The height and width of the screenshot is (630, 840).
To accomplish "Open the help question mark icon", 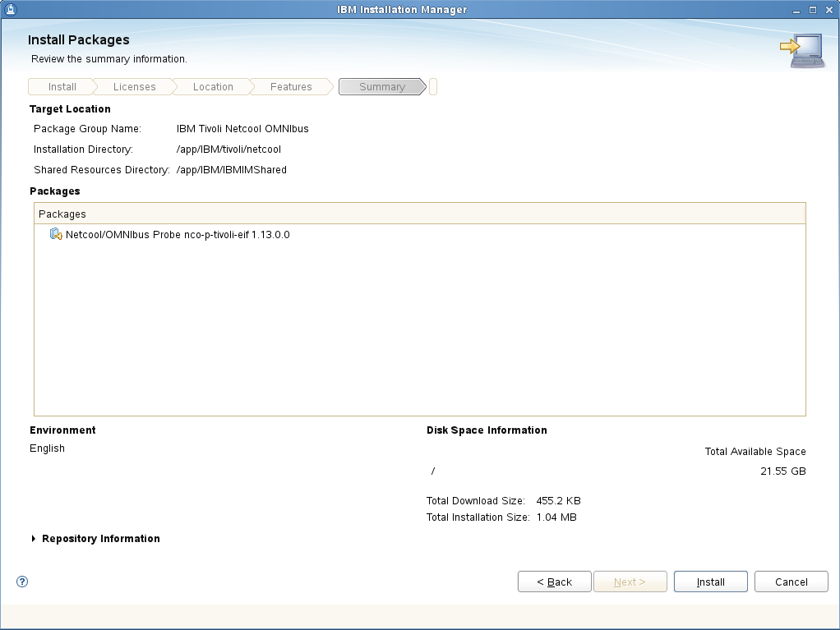I will pos(22,582).
